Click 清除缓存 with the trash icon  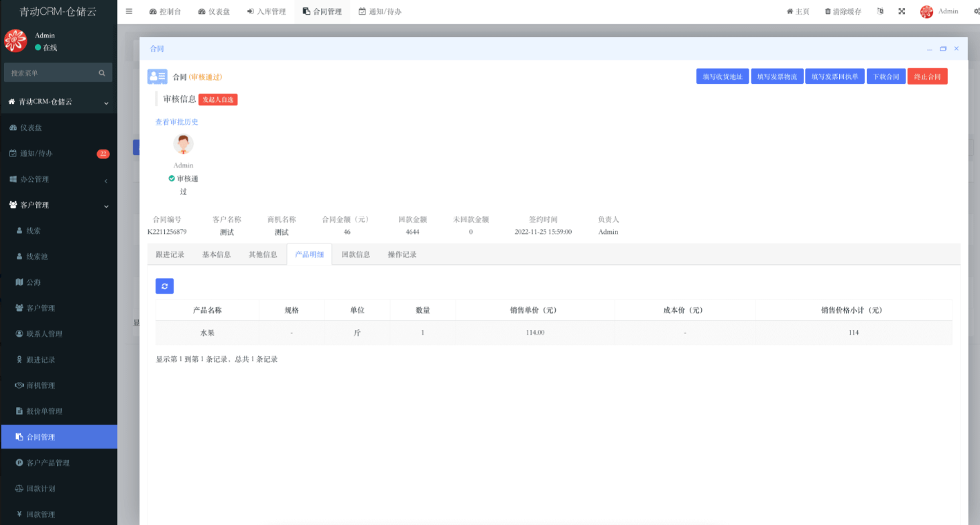[x=843, y=11]
